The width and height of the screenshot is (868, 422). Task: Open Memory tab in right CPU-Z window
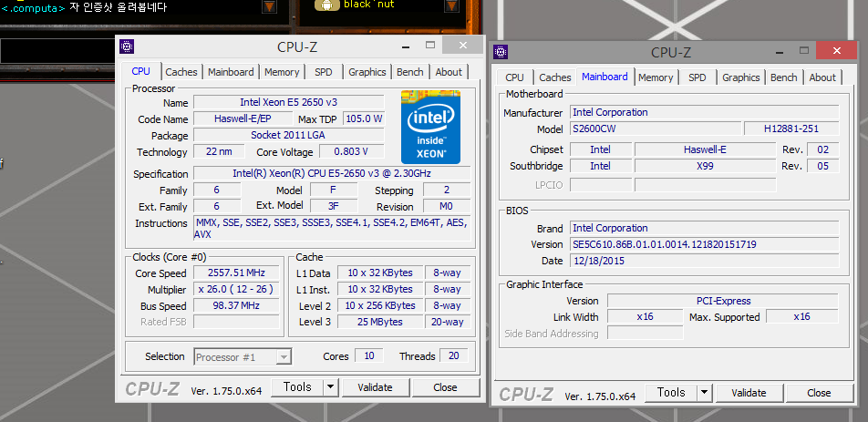pyautogui.click(x=656, y=77)
